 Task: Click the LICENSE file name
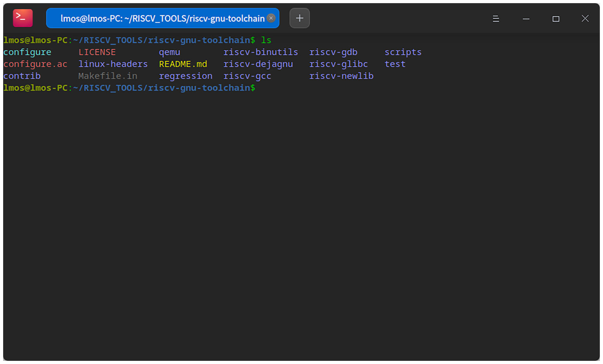pos(97,52)
